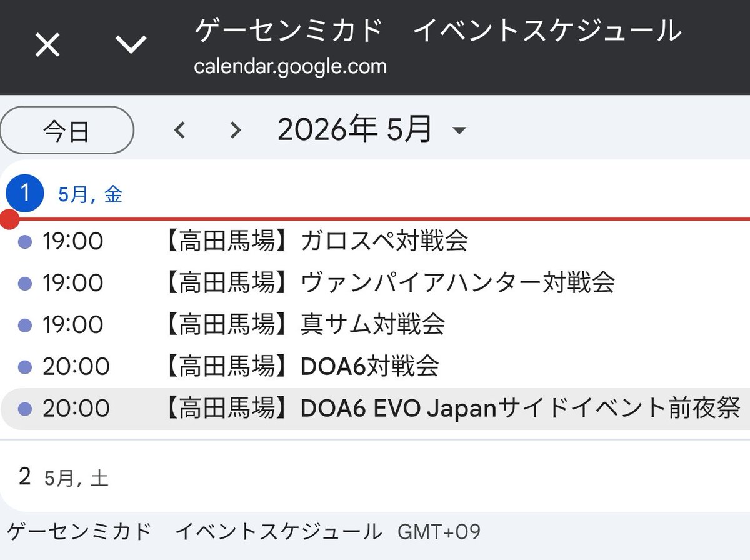Click the red current-time indicator dot
This screenshot has height=560, width=750.
[x=9, y=218]
